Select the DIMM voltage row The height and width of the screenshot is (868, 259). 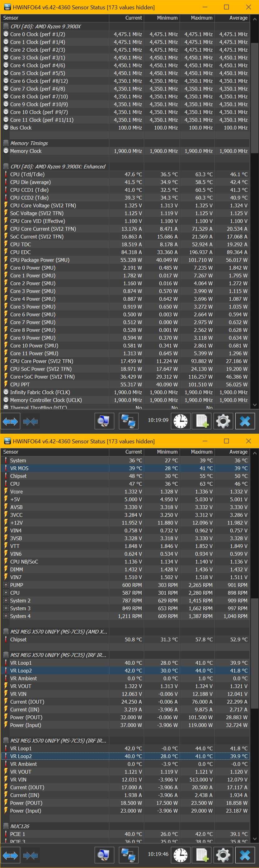125,569
